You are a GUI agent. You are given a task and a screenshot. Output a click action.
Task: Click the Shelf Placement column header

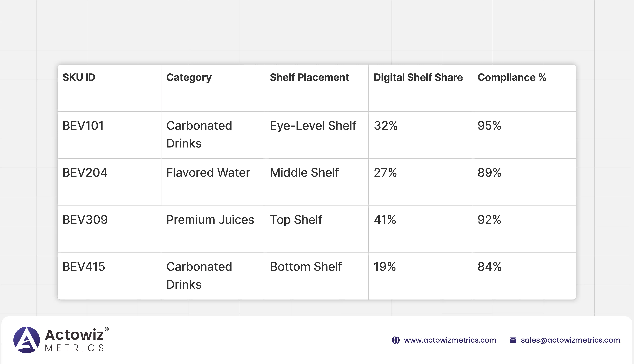pos(309,78)
